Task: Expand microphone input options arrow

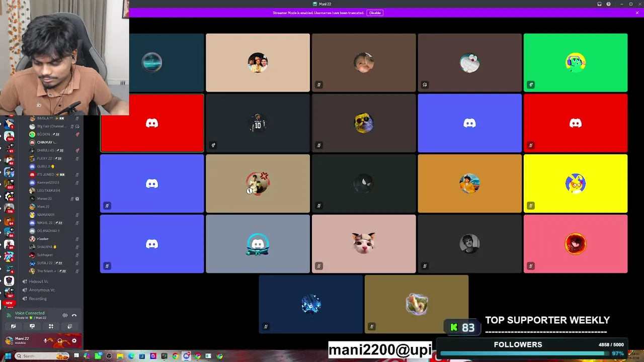Action: pyautogui.click(x=51, y=341)
